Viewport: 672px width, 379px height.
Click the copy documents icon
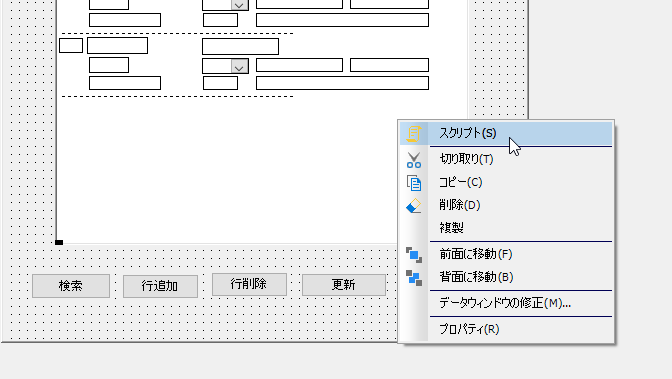click(x=414, y=183)
